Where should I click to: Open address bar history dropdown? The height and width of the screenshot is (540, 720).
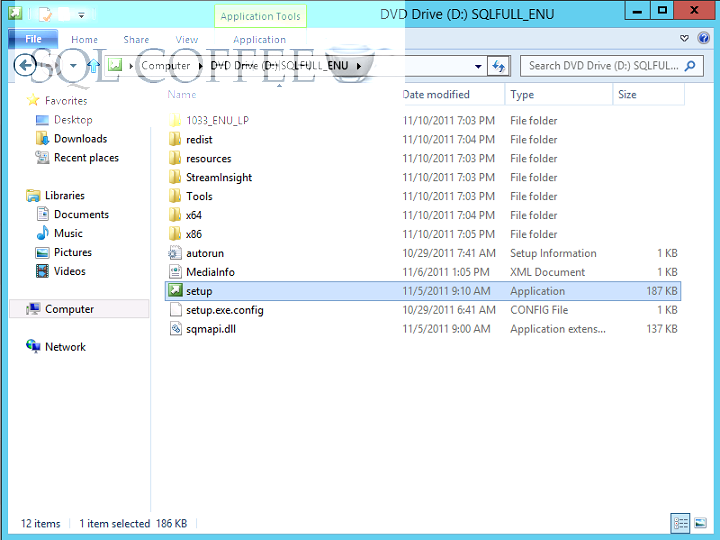478,66
